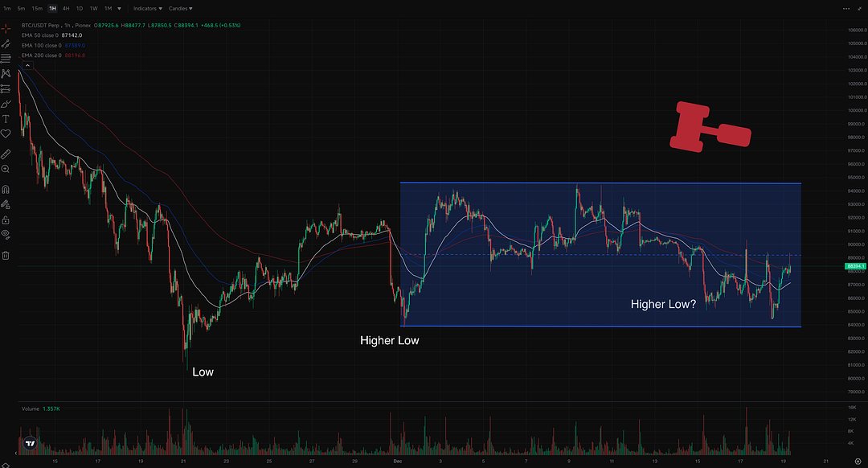Click the fullscreen expand icon
The width and height of the screenshot is (868, 468).
tap(860, 8)
